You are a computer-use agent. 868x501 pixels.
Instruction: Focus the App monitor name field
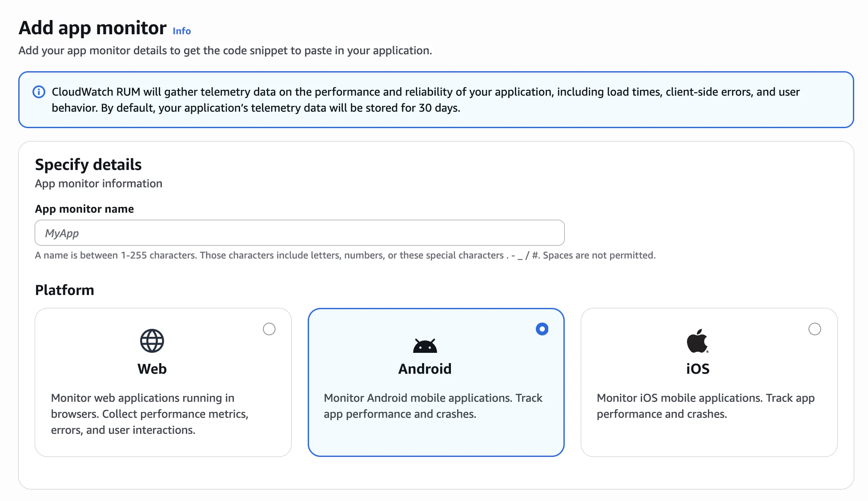[x=300, y=233]
